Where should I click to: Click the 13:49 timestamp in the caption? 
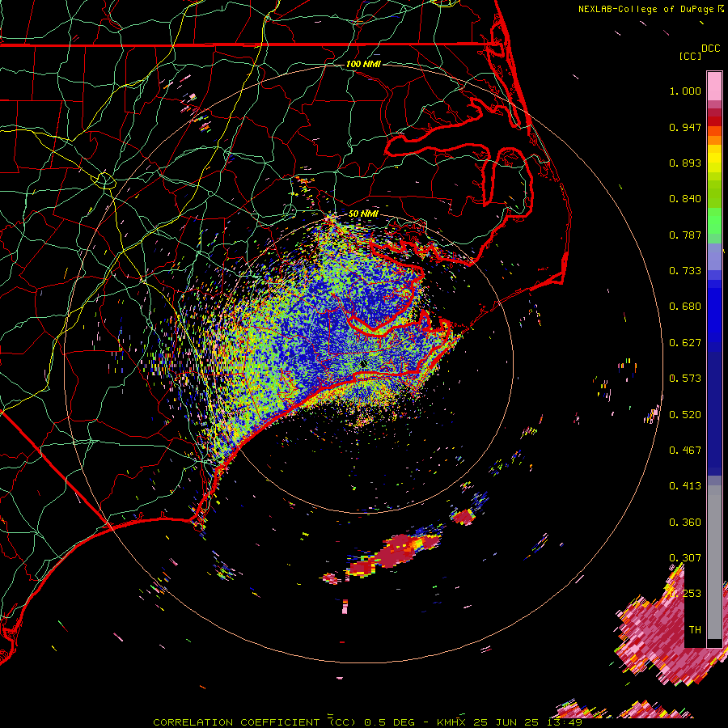(x=564, y=722)
